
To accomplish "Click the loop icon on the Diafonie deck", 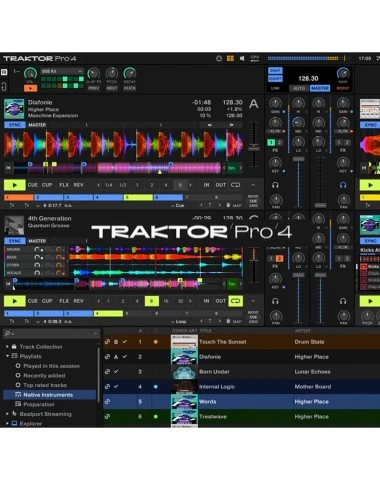I will point(235,185).
